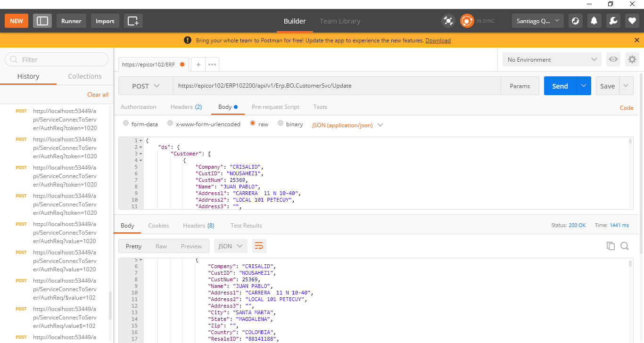Open notifications bell icon

[594, 21]
